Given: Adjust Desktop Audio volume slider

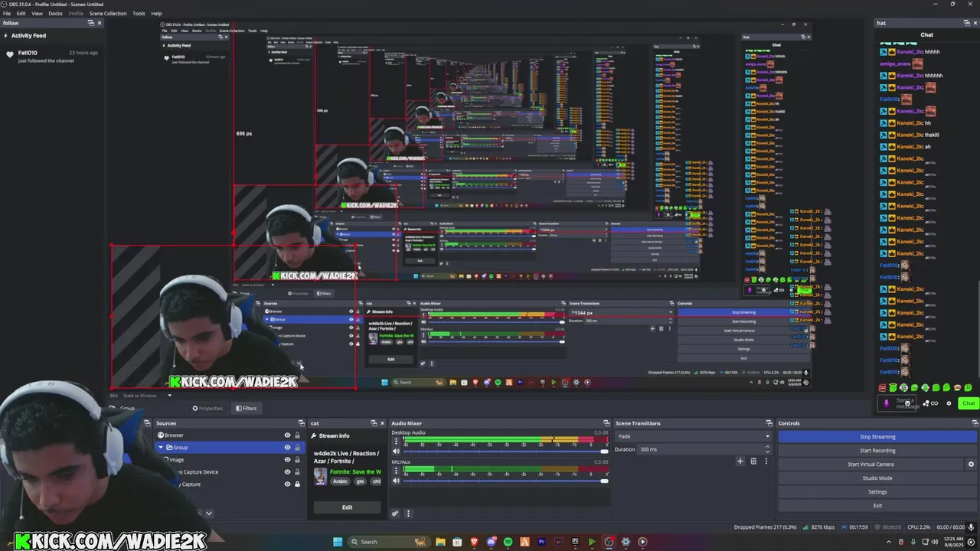Looking at the screenshot, I should pos(505,452).
